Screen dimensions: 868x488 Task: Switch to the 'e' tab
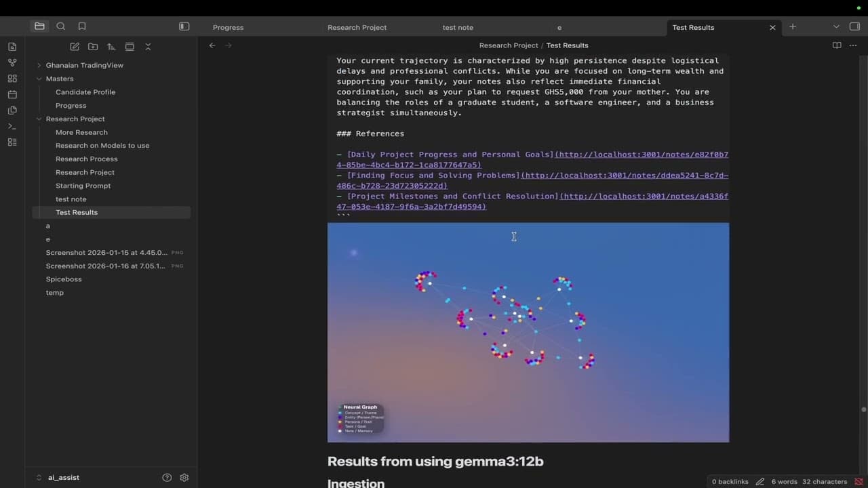point(559,27)
